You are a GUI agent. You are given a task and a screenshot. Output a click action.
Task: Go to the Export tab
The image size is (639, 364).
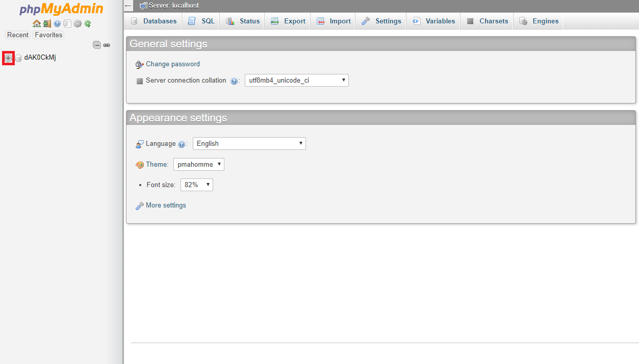click(x=288, y=21)
